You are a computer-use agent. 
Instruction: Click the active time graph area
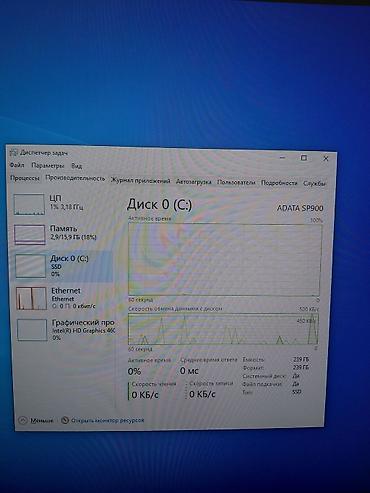(225, 259)
